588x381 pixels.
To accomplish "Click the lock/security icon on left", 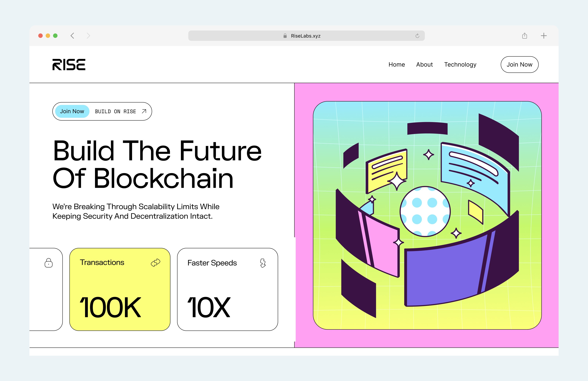I will 49,262.
